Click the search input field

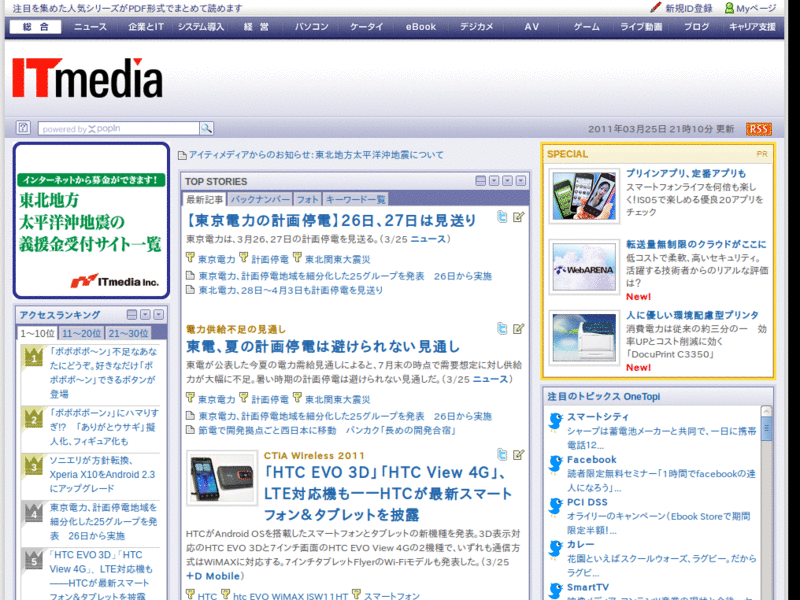[118, 129]
